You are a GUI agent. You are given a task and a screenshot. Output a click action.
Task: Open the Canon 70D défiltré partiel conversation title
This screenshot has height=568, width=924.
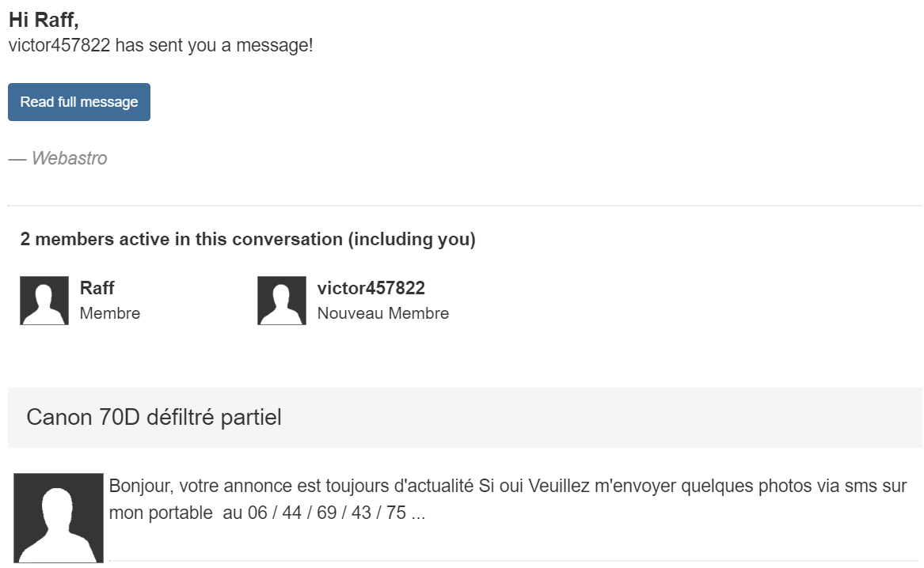coord(154,417)
